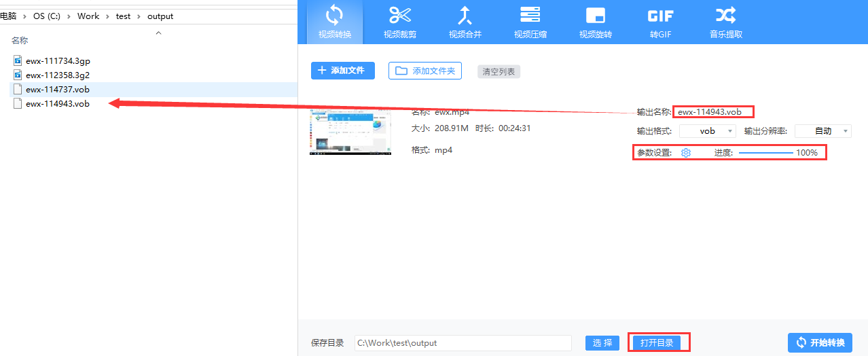Open the 视频合并 video merge tab
This screenshot has height=356, width=868.
point(465,22)
